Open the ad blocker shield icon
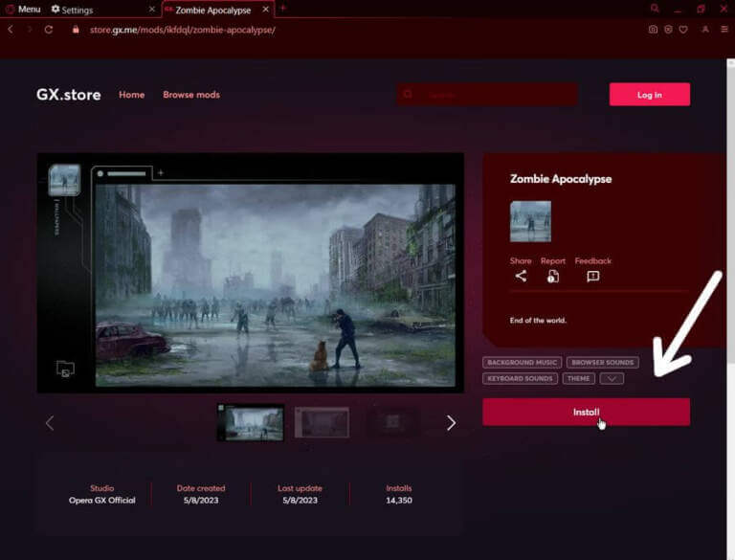735x560 pixels. coord(668,30)
